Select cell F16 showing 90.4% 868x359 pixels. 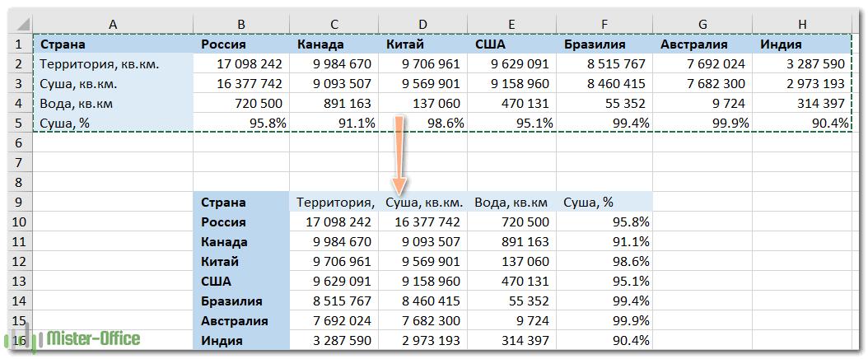604,341
